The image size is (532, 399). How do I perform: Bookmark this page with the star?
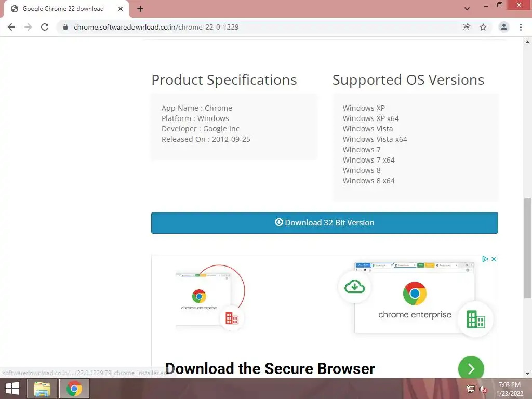coord(483,27)
